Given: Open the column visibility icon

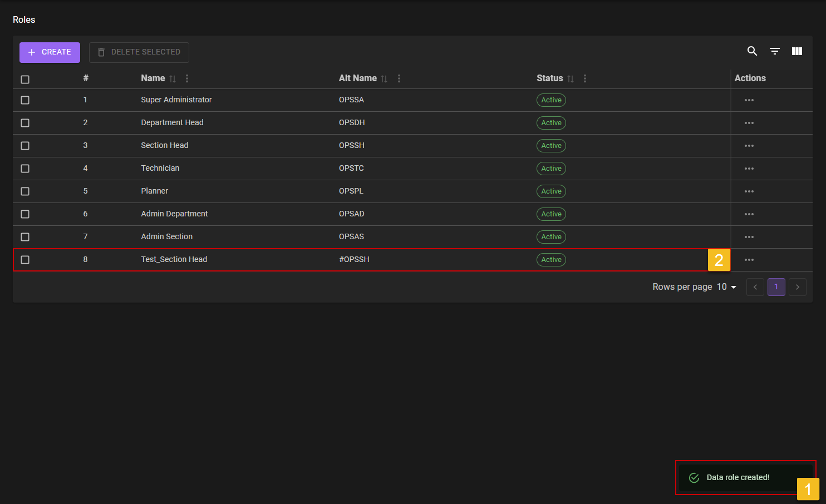Looking at the screenshot, I should click(797, 51).
